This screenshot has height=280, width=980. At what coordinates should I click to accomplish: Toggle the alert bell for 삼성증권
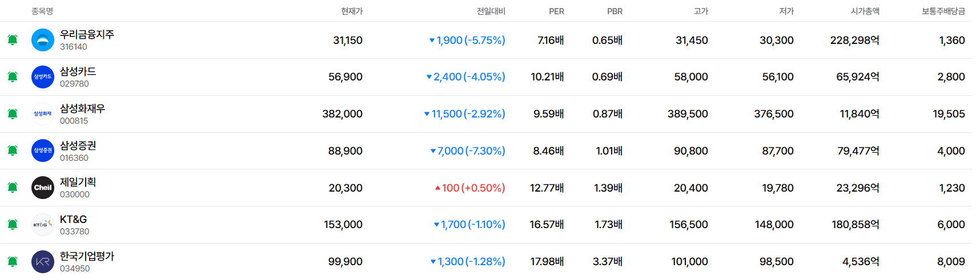(13, 151)
